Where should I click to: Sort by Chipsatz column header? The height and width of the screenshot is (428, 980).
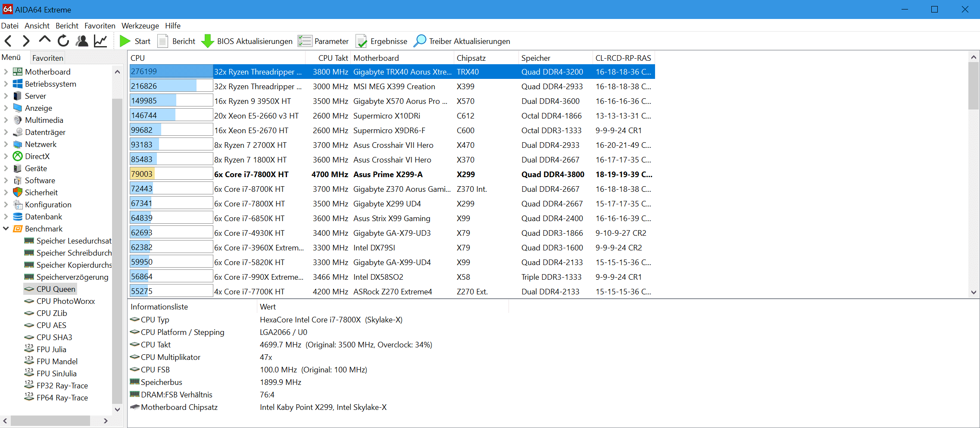pyautogui.click(x=487, y=58)
